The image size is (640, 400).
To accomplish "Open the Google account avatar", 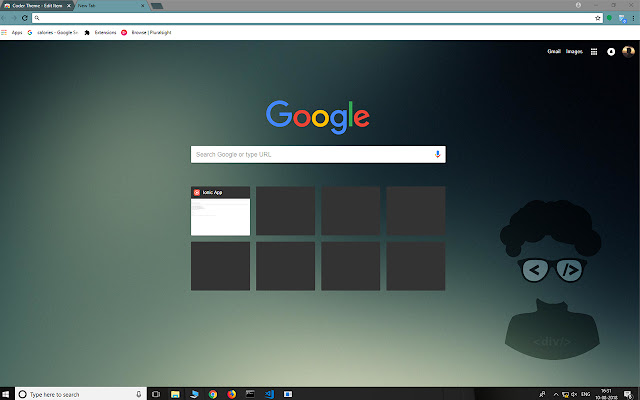I will (628, 51).
